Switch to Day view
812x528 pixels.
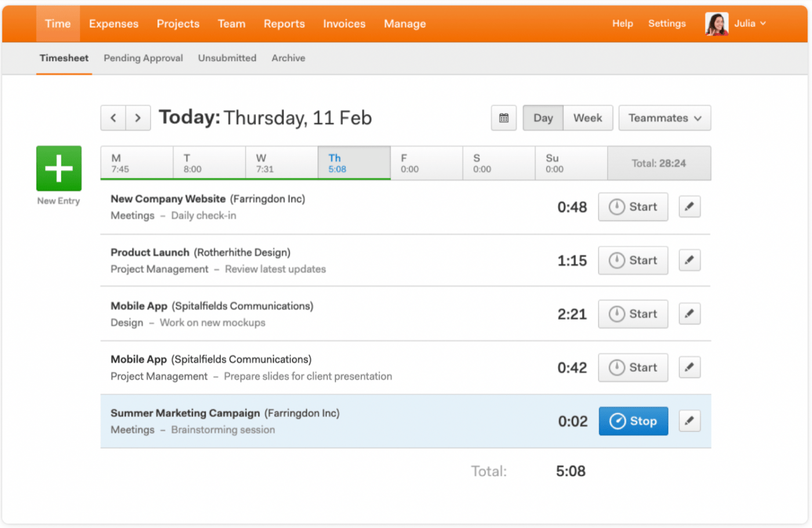pos(543,118)
